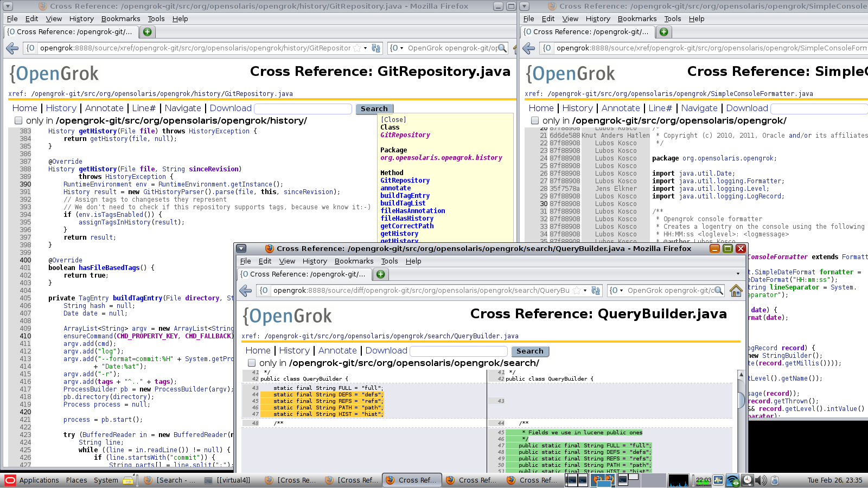Image resolution: width=868 pixels, height=488 pixels.
Task: Check 'only in' opengrok directory checkbox
Action: pos(535,120)
